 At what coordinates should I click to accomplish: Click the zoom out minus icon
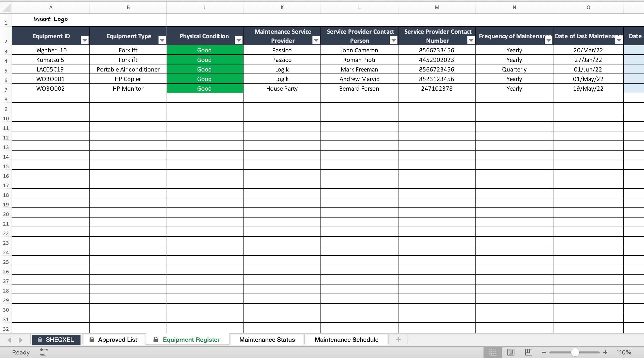coord(543,352)
